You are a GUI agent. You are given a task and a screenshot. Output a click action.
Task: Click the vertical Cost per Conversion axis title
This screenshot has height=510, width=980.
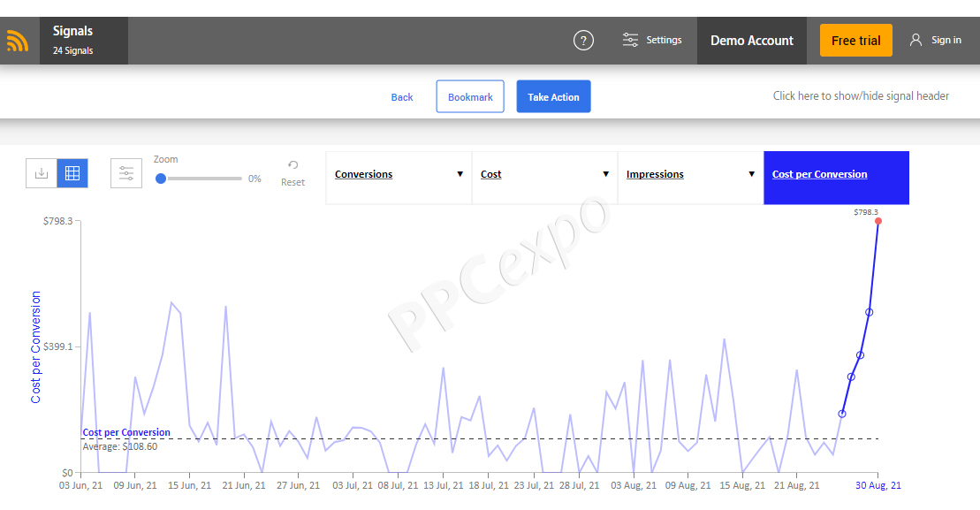[x=35, y=346]
